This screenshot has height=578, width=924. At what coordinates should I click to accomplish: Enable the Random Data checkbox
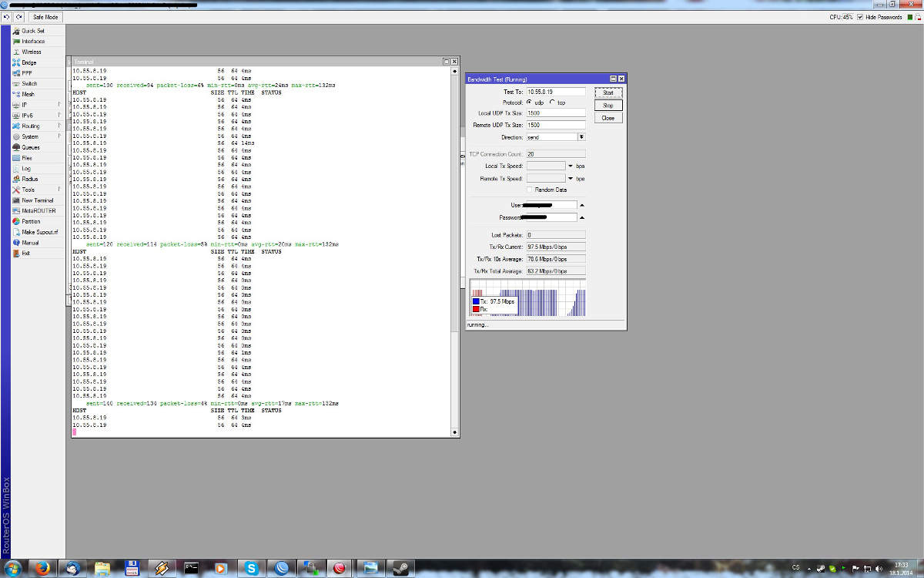pos(530,190)
